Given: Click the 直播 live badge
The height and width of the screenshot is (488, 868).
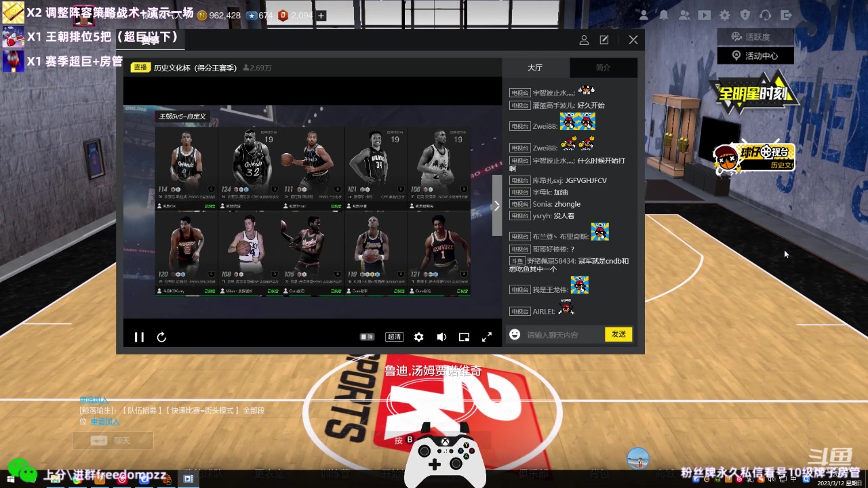Looking at the screenshot, I should (x=140, y=68).
